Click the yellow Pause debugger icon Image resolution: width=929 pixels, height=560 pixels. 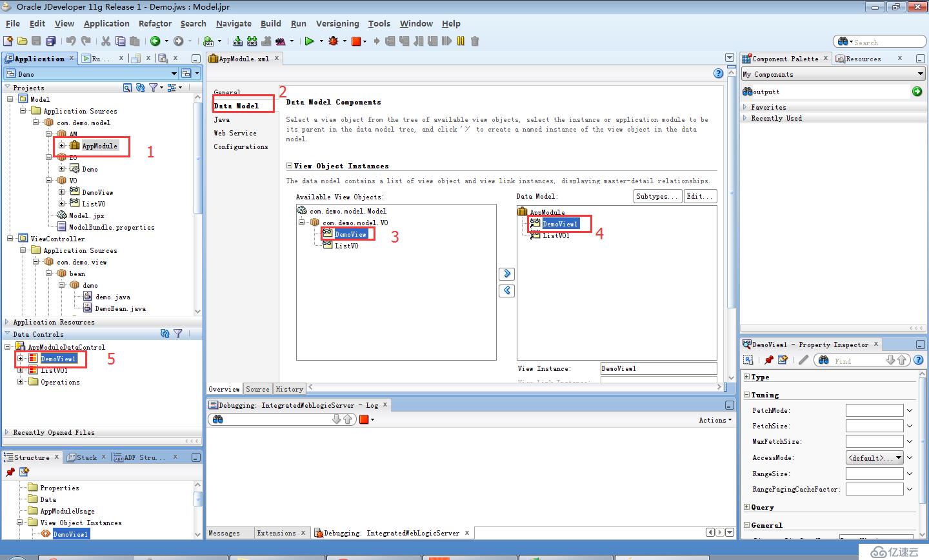pos(461,41)
